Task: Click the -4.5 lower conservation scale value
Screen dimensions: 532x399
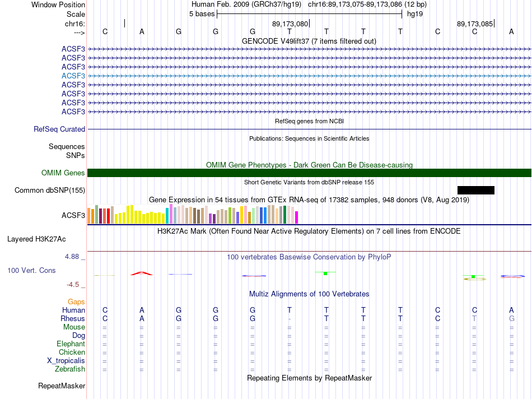Action: point(73,285)
